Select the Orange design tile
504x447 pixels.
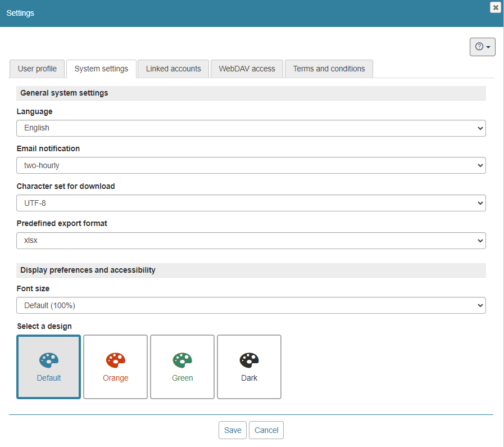pos(115,367)
